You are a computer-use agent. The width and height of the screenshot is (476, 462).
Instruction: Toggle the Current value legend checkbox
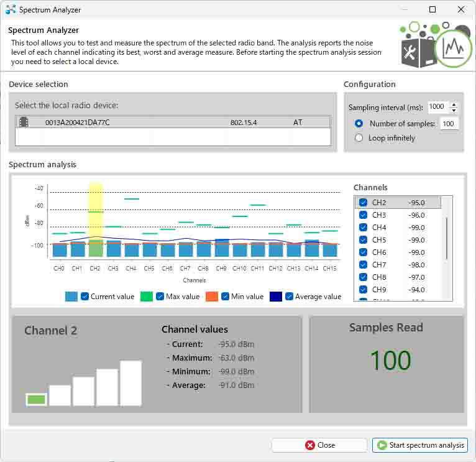(x=85, y=297)
